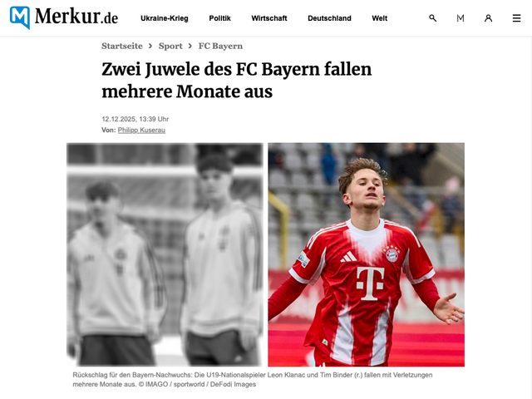This screenshot has width=532, height=399.
Task: Open the Ukraine-Krieg navigation item
Action: pyautogui.click(x=165, y=18)
